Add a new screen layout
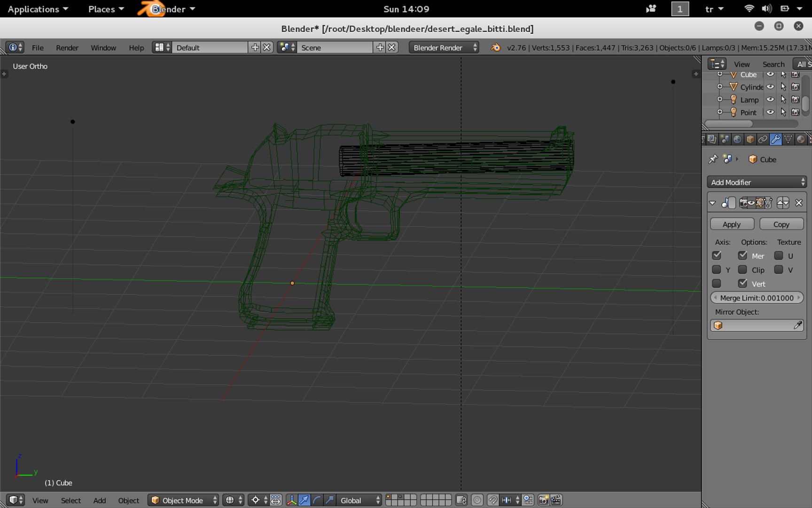This screenshot has height=508, width=812. point(255,48)
